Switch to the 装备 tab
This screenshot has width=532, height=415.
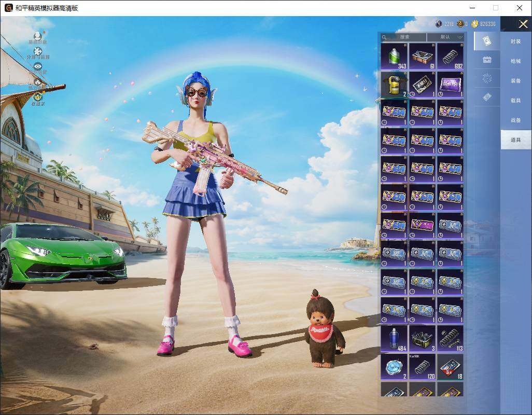(516, 81)
